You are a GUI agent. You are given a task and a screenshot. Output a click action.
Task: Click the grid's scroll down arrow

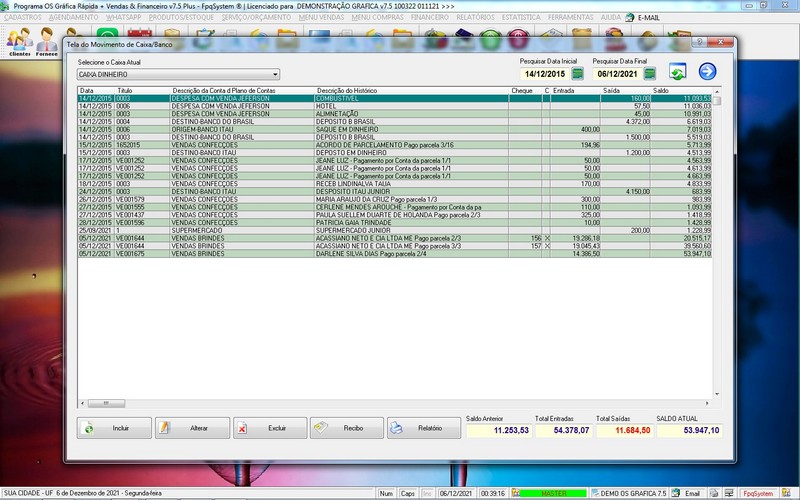[x=717, y=394]
